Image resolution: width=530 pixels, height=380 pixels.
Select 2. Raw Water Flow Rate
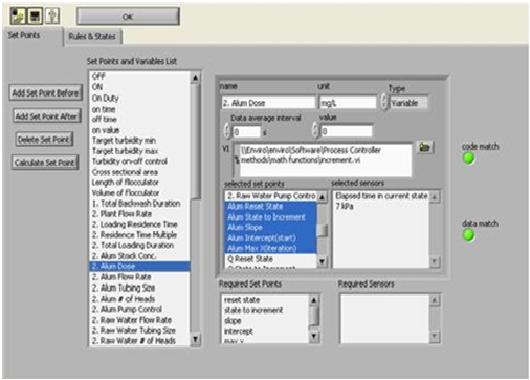140,320
